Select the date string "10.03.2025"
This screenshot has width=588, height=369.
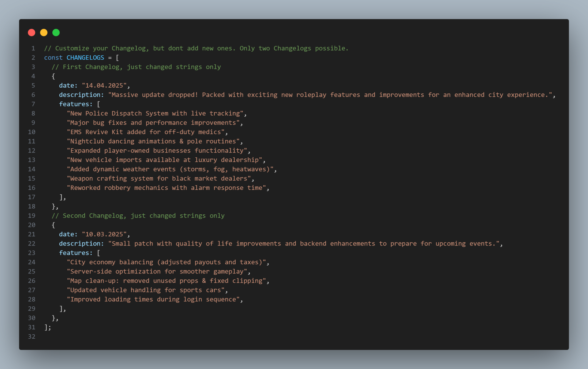point(104,234)
